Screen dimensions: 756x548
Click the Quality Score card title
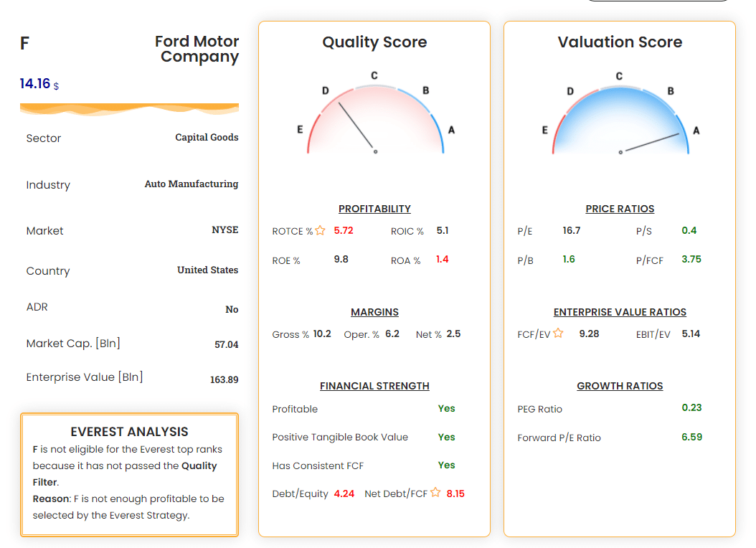coord(374,42)
